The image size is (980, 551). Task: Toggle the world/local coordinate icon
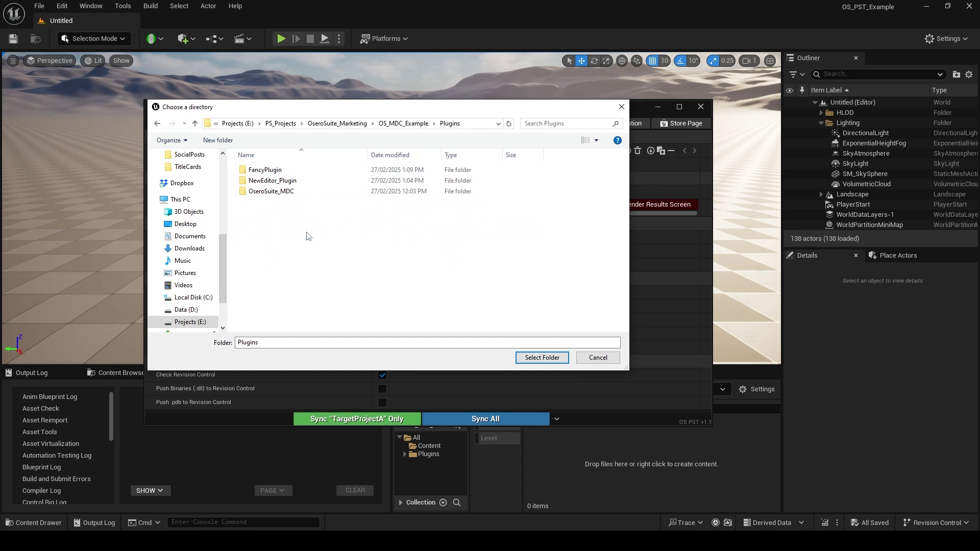622,61
